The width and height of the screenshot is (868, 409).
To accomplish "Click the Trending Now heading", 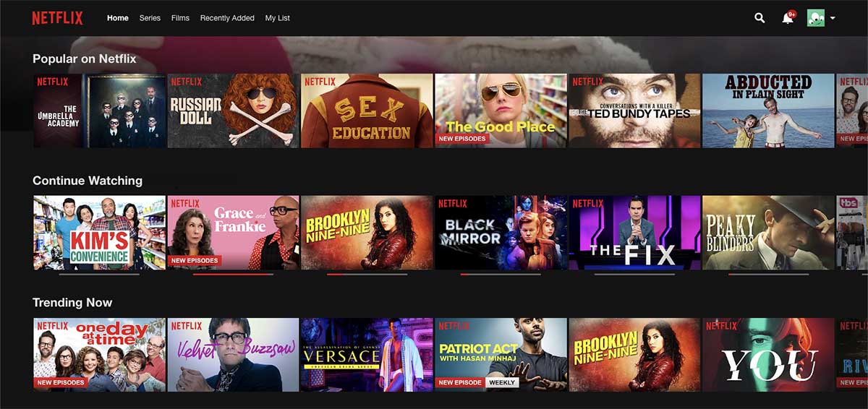I will coord(72,302).
